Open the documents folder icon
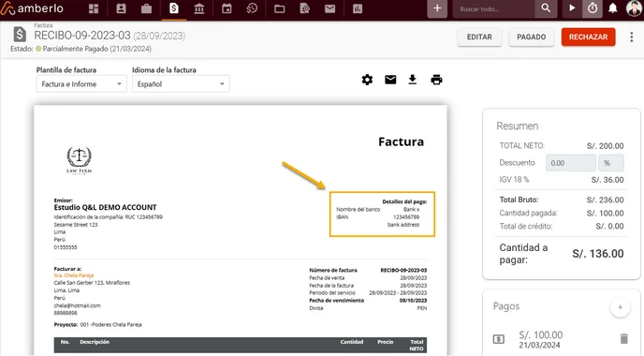The image size is (644, 356). (279, 8)
